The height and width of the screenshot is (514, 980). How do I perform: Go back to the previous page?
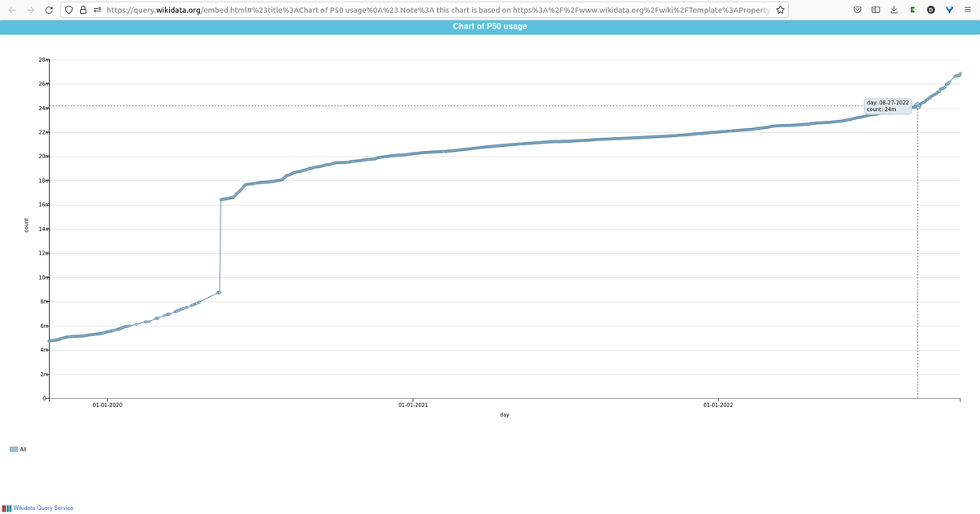[x=12, y=10]
